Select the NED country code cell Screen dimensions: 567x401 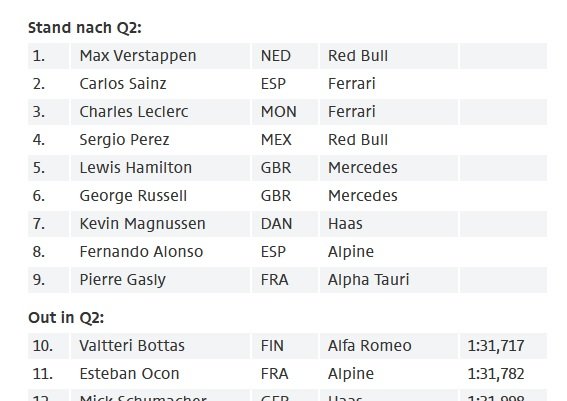(285, 56)
